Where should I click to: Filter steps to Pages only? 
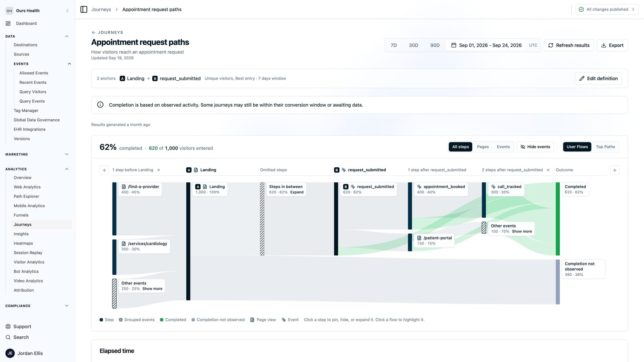coord(483,147)
